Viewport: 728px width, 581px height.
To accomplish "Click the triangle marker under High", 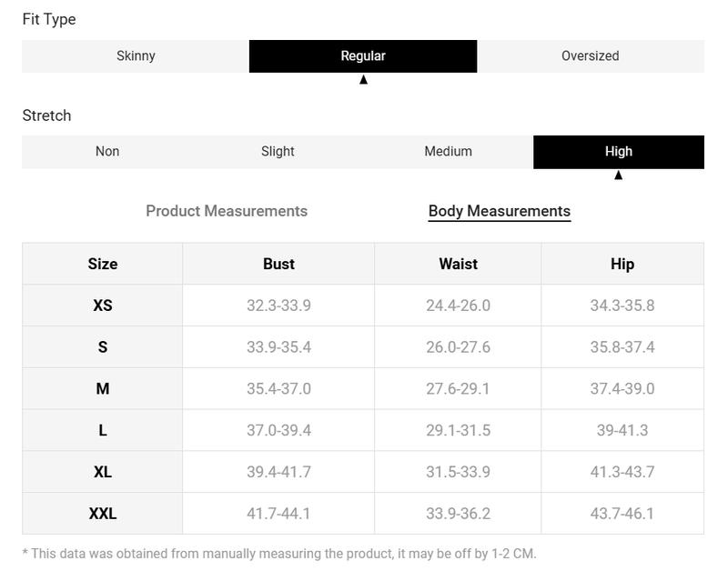I will (619, 175).
